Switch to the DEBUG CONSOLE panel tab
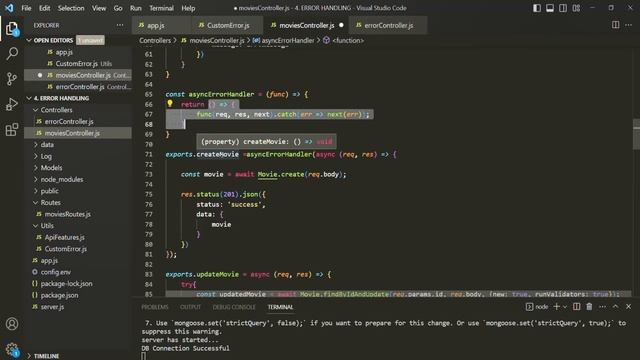Image resolution: width=640 pixels, height=360 pixels. (x=234, y=307)
